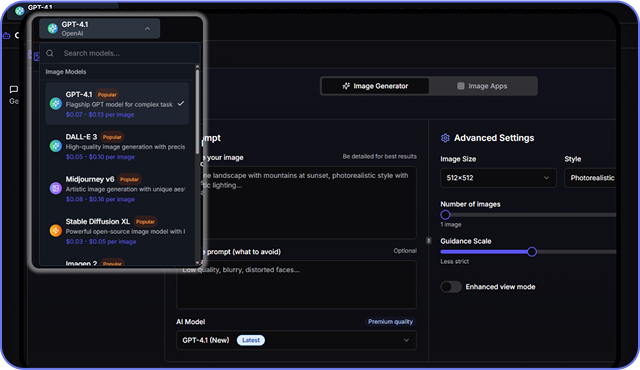Click the $0.07 - $0.13 per image price

tap(100, 115)
